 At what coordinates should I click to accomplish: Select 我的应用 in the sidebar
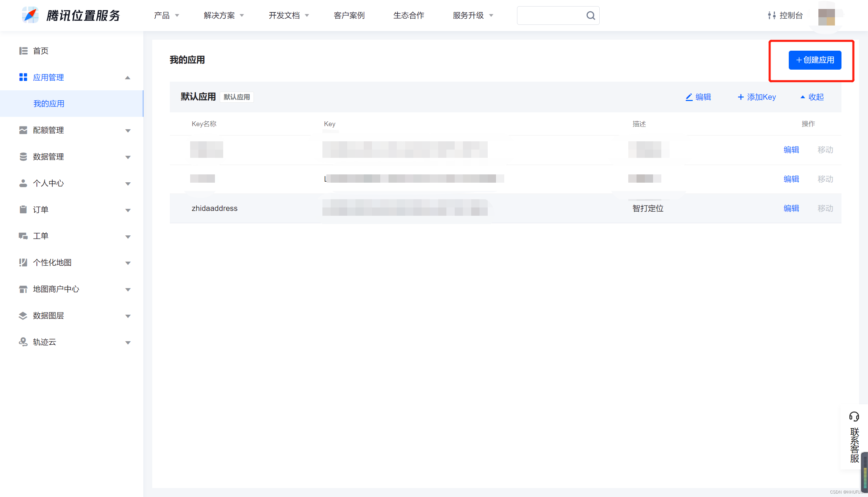(49, 104)
